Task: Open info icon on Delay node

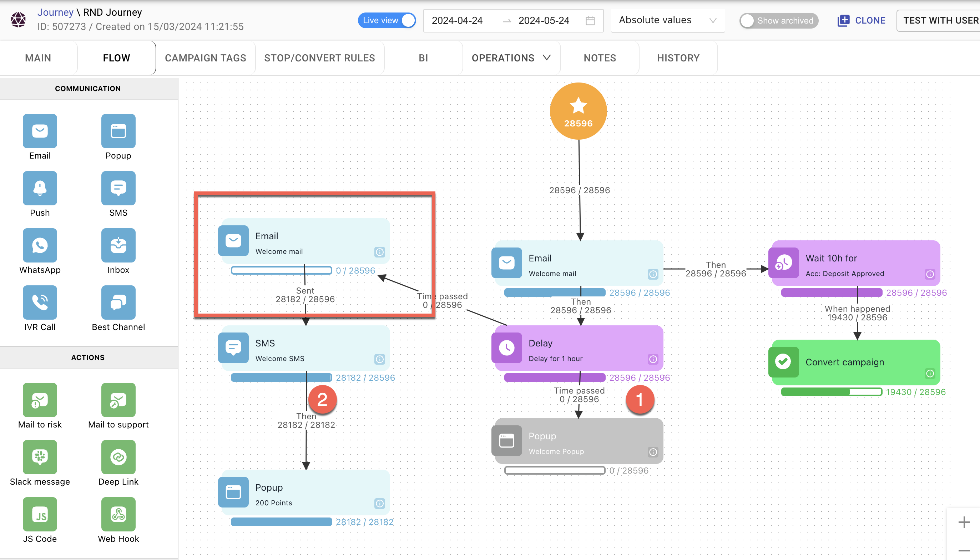Action: point(653,359)
